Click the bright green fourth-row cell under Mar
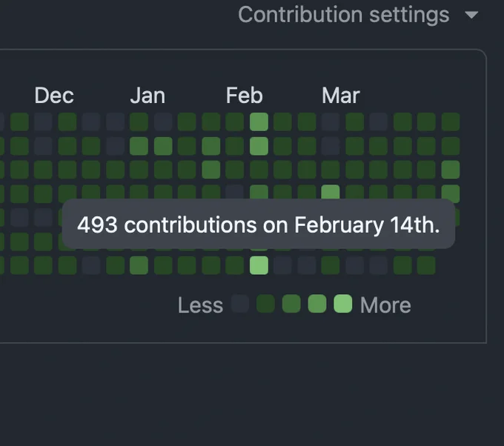 tap(331, 191)
